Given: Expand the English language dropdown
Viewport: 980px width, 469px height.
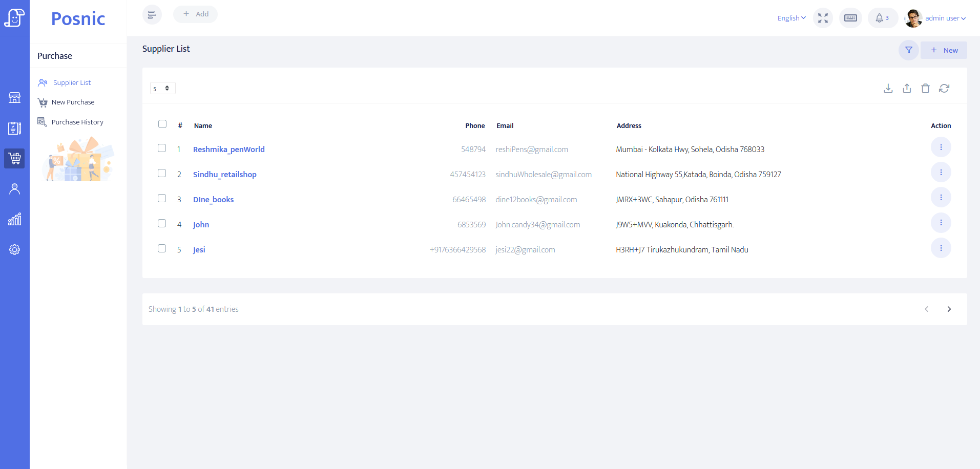Looking at the screenshot, I should 791,18.
